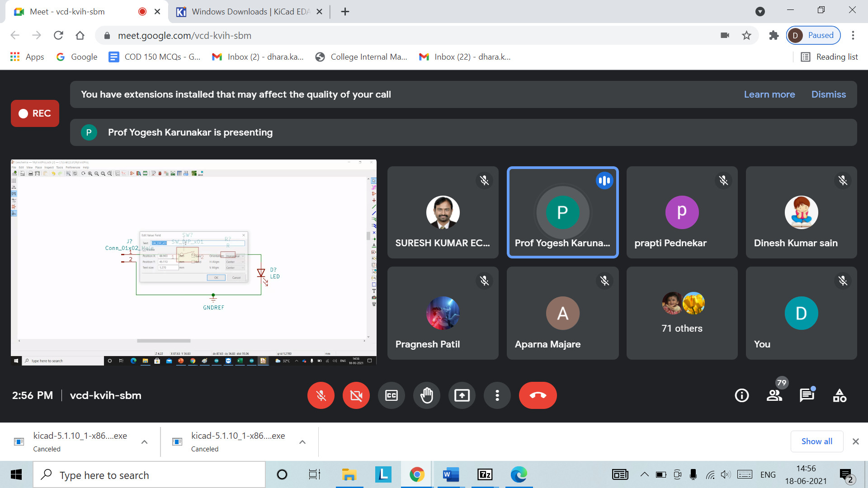Click Learn more about extensions
Screen dimensions: 868x488
769,94
